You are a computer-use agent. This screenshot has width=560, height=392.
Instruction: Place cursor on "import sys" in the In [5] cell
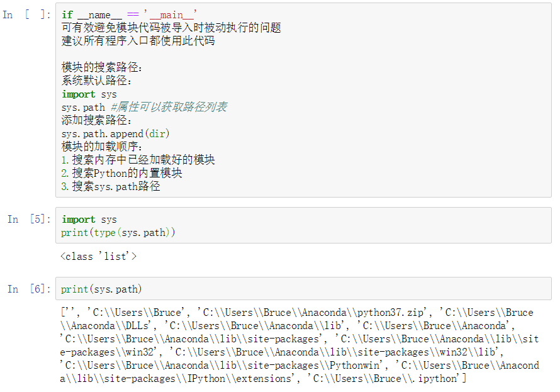coord(89,220)
